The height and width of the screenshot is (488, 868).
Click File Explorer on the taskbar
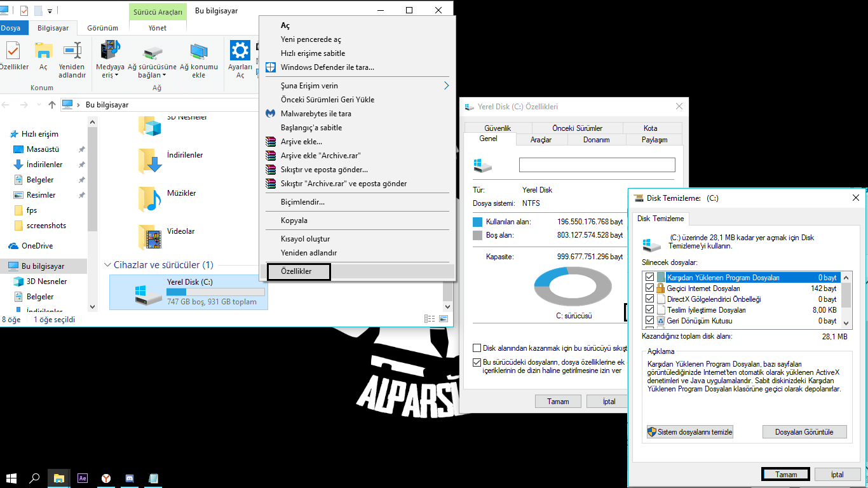(x=58, y=478)
